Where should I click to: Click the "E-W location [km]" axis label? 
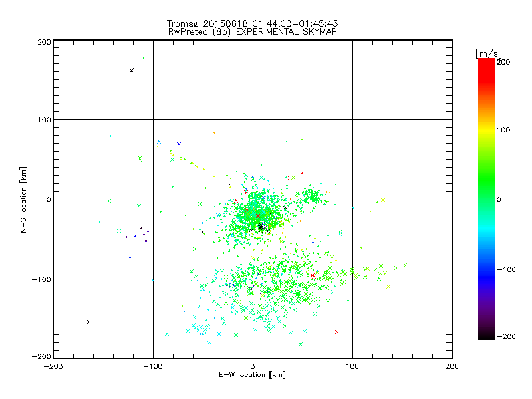coord(252,374)
